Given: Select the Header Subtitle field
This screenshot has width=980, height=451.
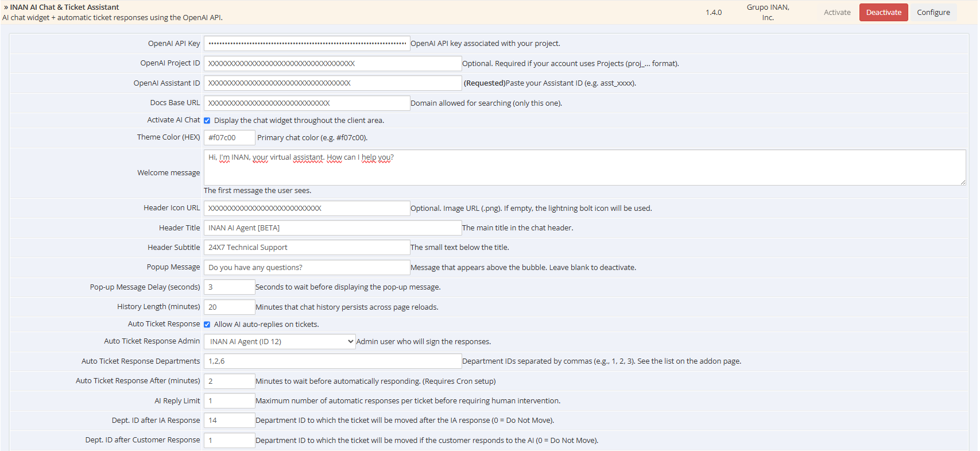Looking at the screenshot, I should (x=307, y=248).
